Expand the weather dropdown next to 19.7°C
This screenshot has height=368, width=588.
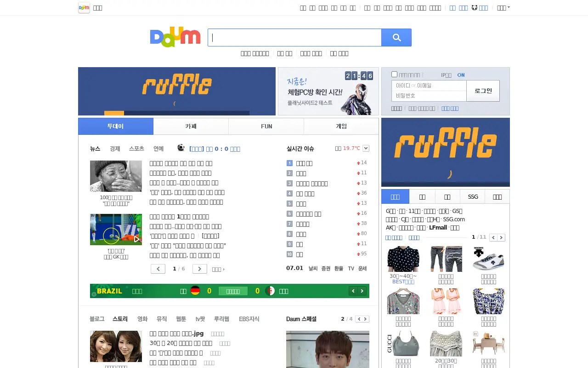366,148
